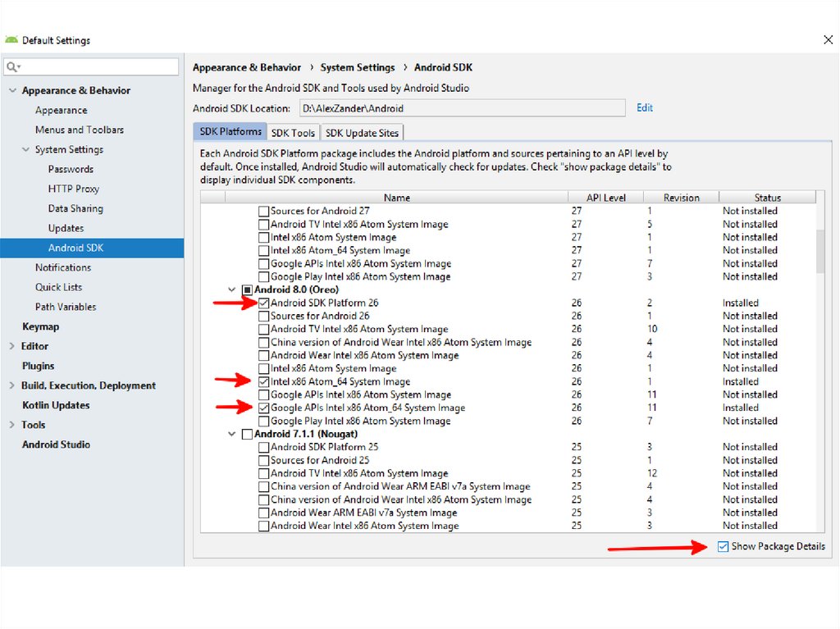Image resolution: width=840 pixels, height=629 pixels.
Task: Sort table by Revision column header
Action: (x=681, y=197)
